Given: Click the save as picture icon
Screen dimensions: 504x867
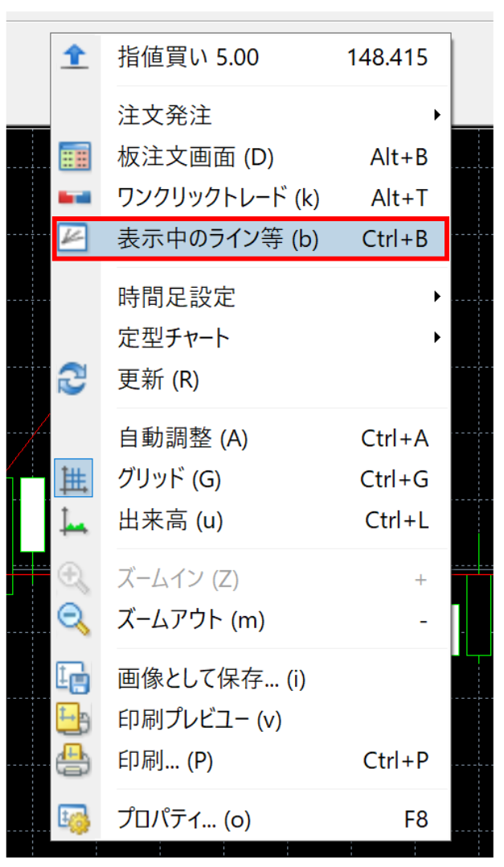Looking at the screenshot, I should 73,678.
